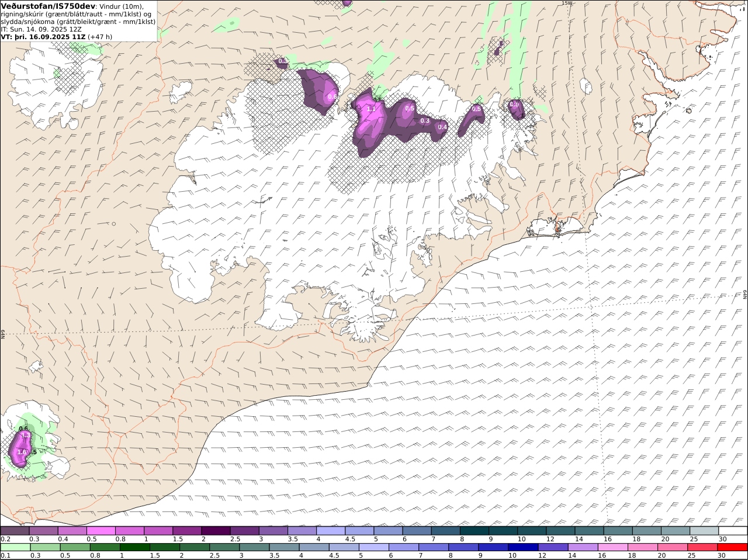Screen dimensions: 748x560
Task: Pick lower legend swatch between 0.5 and 0.8
Action: pos(75,548)
